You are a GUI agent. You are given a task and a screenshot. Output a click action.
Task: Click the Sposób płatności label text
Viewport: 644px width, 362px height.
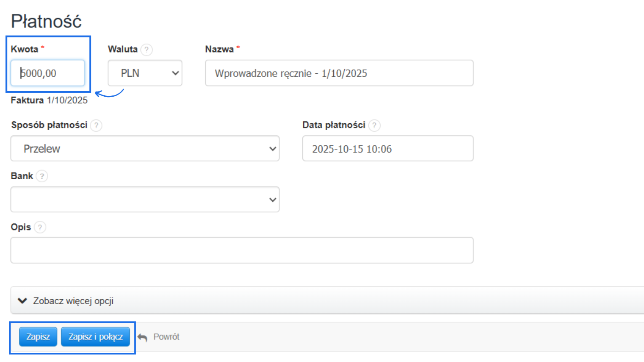coord(49,125)
